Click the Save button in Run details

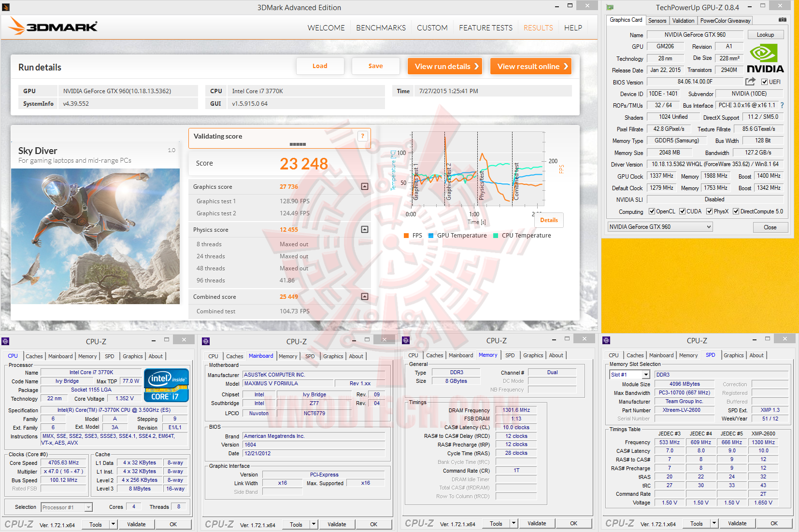375,66
